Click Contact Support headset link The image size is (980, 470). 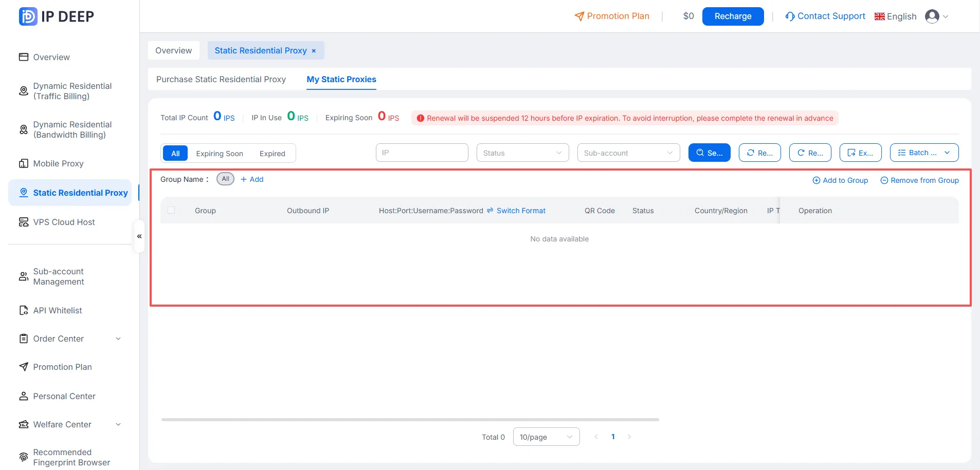pyautogui.click(x=825, y=16)
